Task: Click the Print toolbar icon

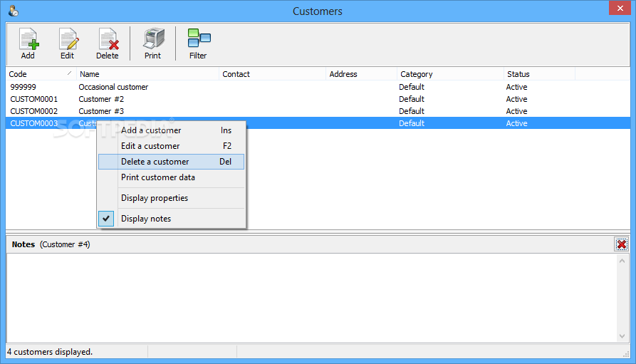Action: pos(153,43)
